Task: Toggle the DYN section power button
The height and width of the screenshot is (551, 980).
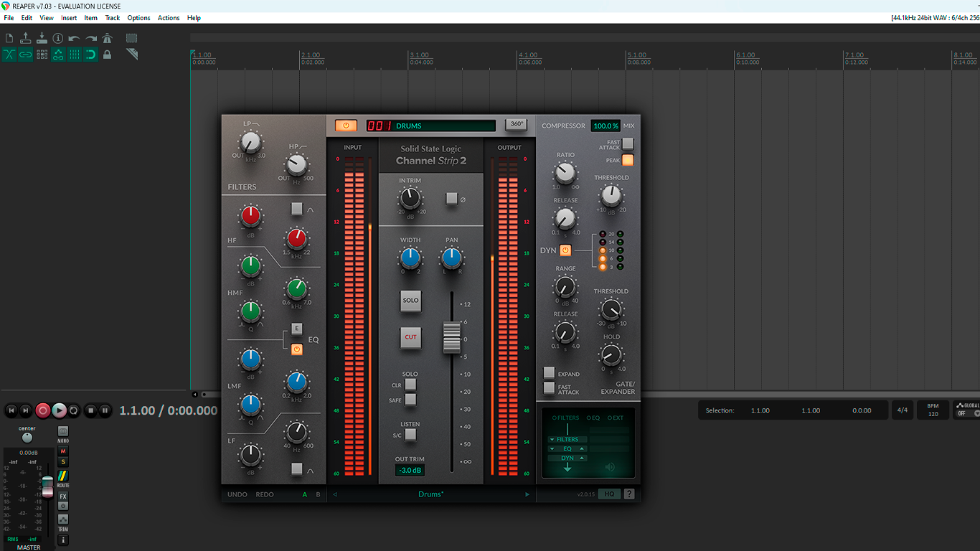Action: pos(565,250)
